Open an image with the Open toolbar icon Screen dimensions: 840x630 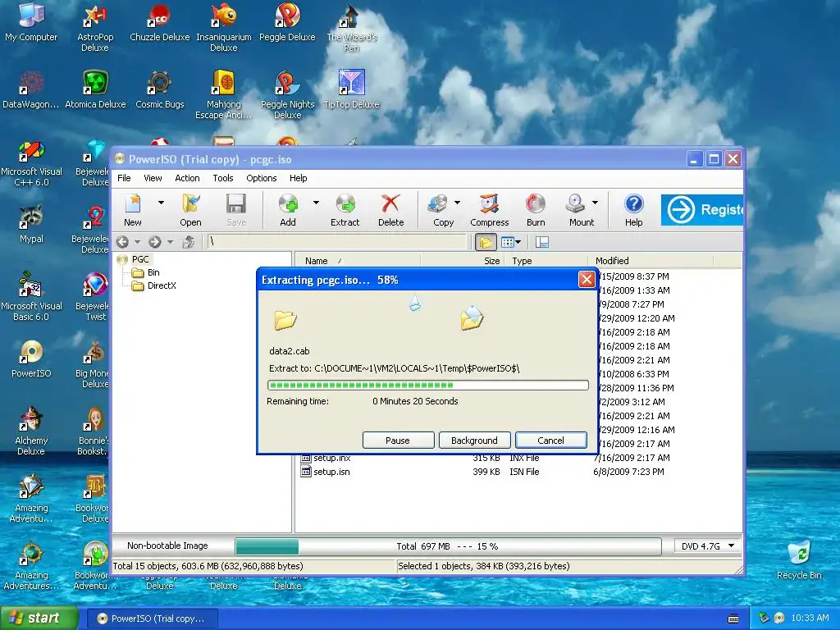[190, 210]
